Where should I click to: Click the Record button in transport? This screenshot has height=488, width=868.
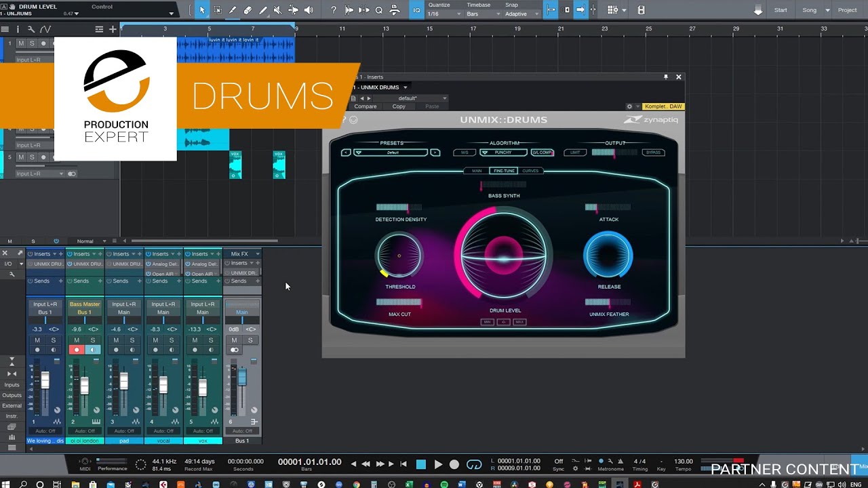click(x=454, y=464)
